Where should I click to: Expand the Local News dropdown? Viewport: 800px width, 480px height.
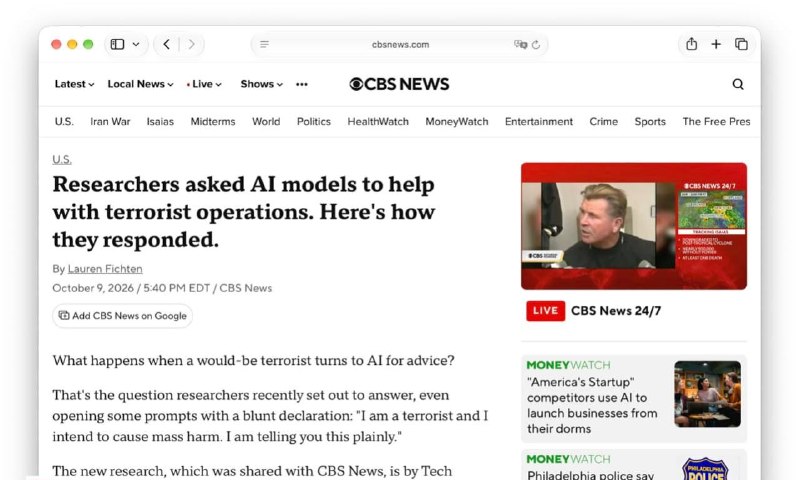pyautogui.click(x=140, y=84)
